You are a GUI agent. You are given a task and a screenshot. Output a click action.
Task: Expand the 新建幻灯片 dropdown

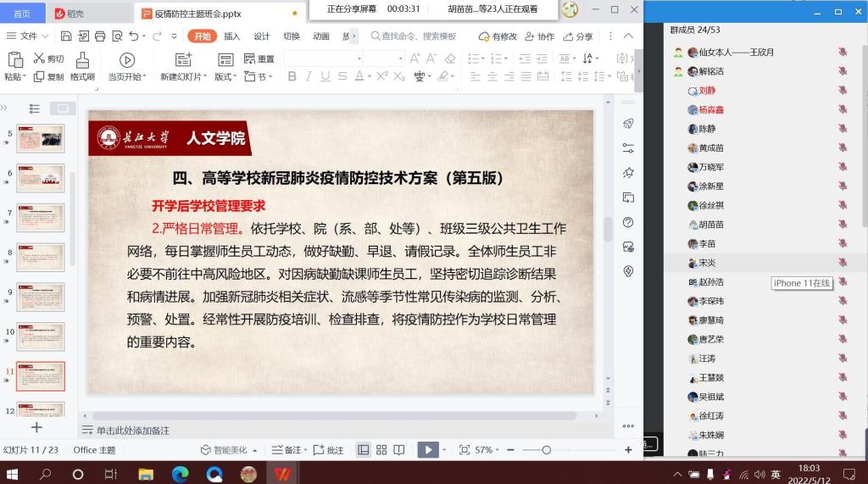coord(207,77)
